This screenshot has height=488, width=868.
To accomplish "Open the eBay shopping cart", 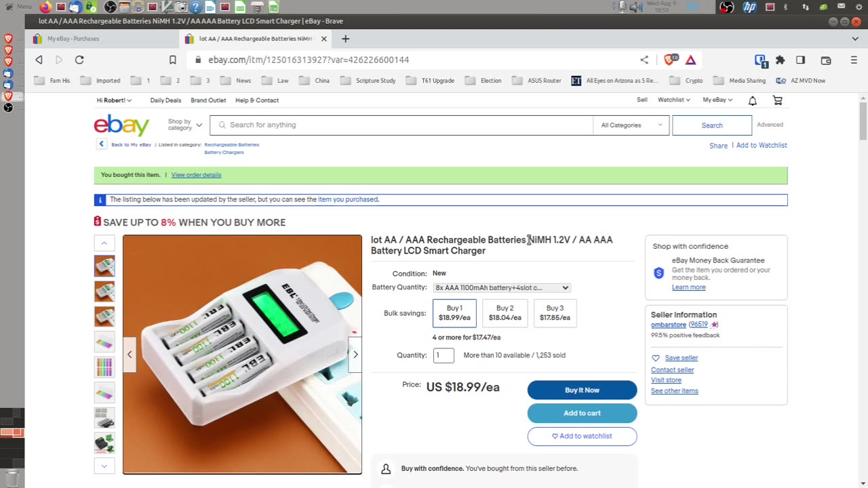I will pyautogui.click(x=778, y=100).
